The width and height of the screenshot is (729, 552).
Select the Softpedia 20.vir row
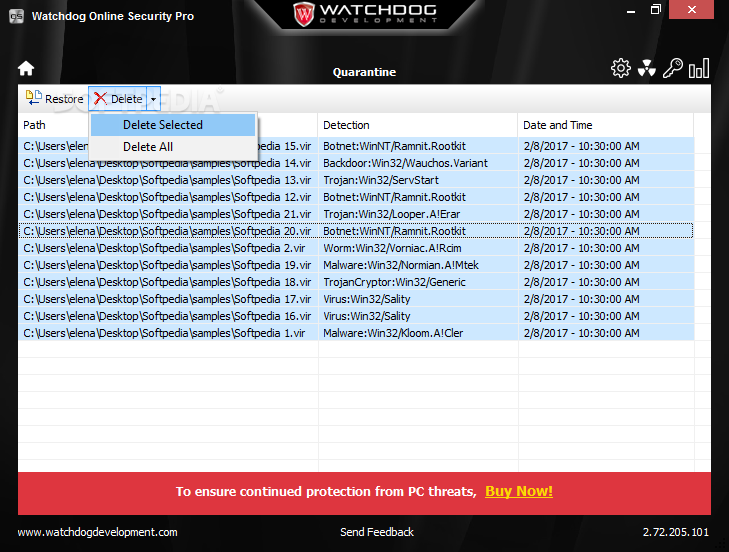[x=356, y=231]
